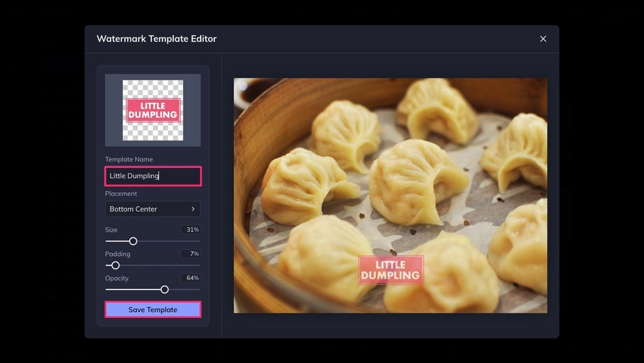Screen dimensions: 644x363
Task: Click the Watermark Template Editor title text
Action: (156, 39)
